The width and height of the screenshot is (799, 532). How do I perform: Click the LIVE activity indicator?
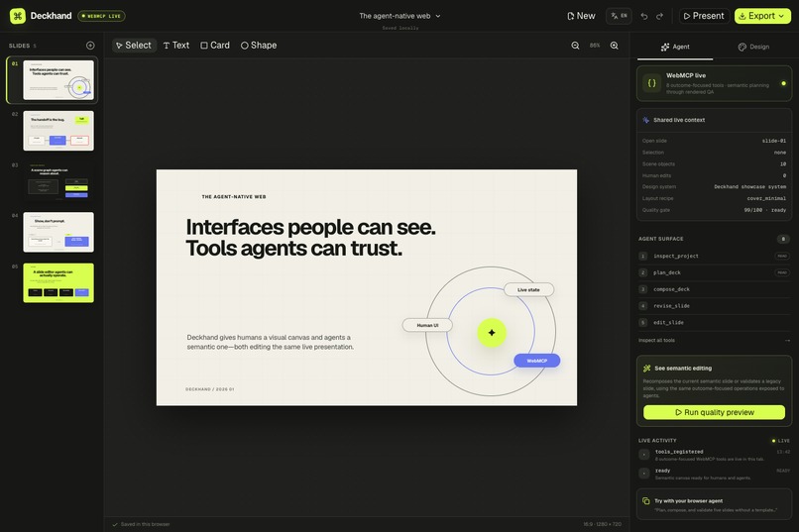[780, 441]
